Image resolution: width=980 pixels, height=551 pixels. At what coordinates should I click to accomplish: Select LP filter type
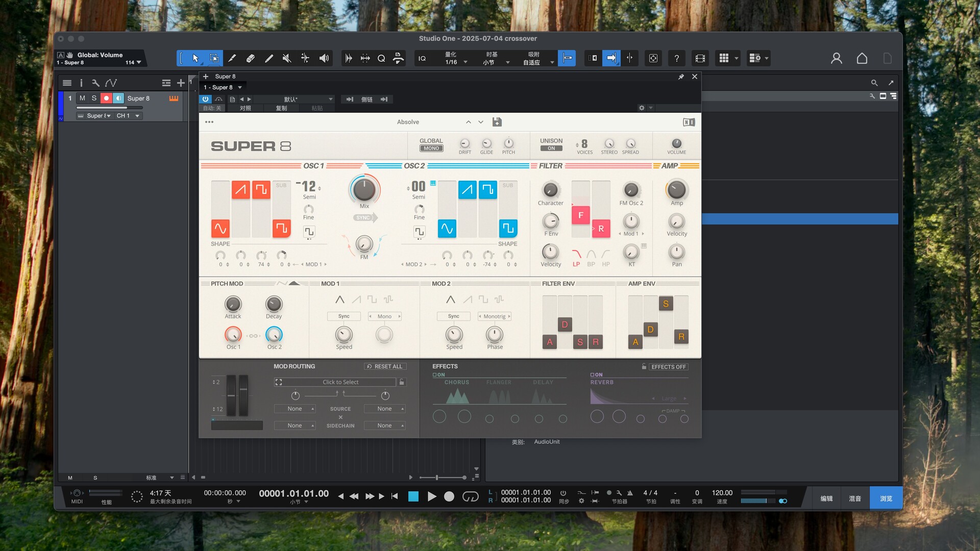[576, 257]
